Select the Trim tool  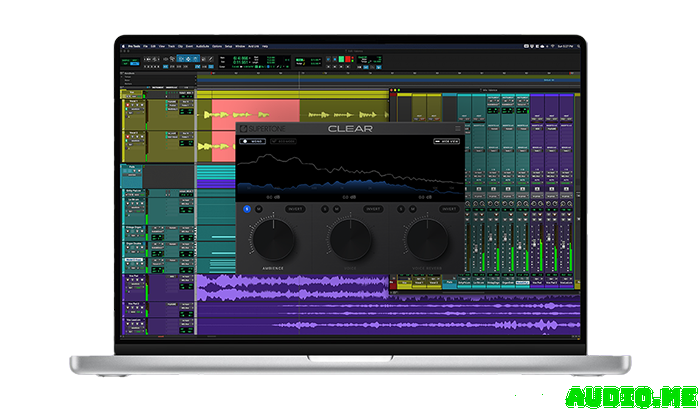pos(181,59)
